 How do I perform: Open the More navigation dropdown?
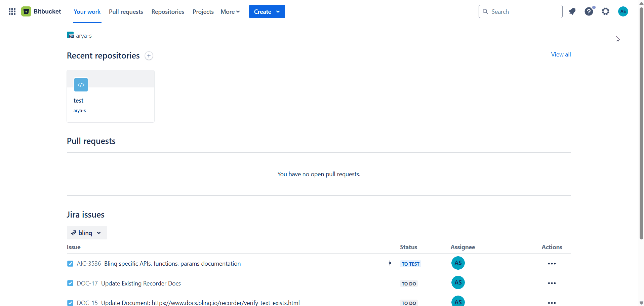(230, 11)
